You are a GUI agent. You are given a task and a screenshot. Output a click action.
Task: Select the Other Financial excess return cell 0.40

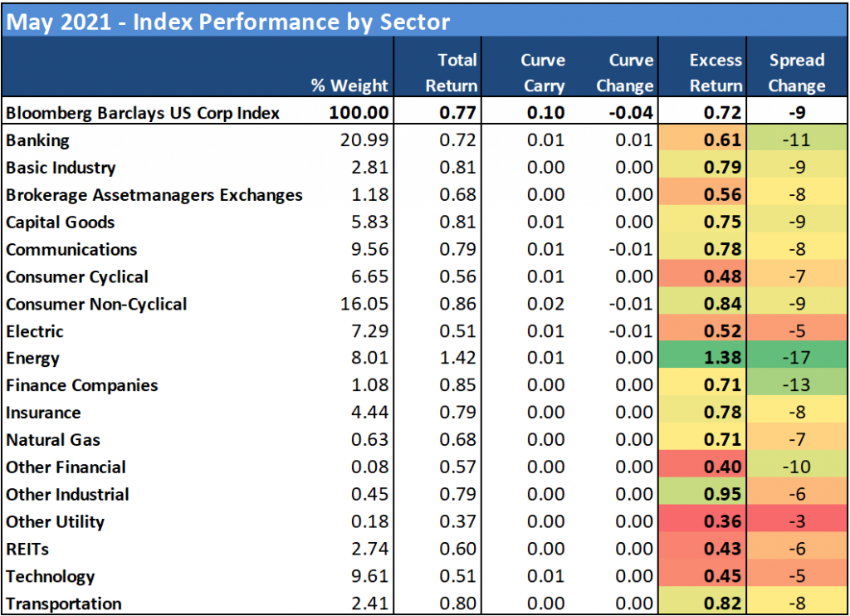point(716,467)
